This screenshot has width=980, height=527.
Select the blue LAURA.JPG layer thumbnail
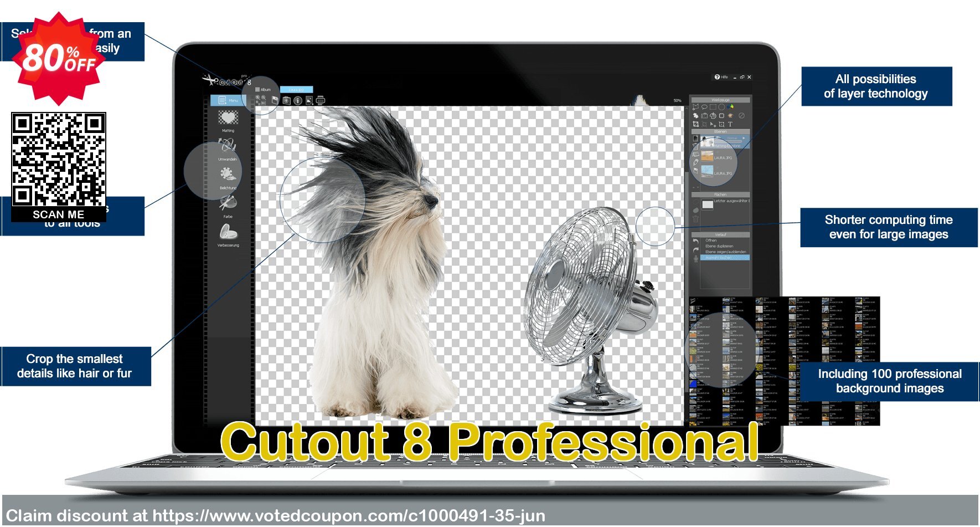click(x=707, y=171)
